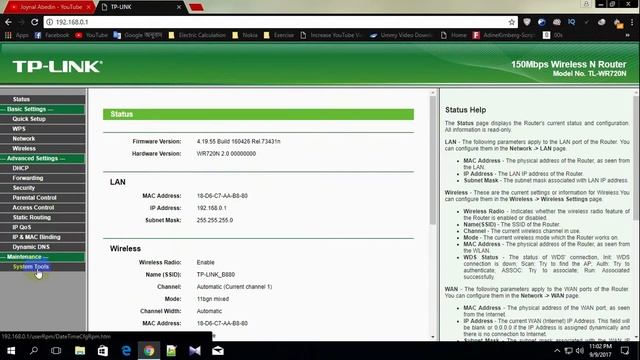The width and height of the screenshot is (640, 360).
Task: Open DHCP menu in sidebar
Action: pyautogui.click(x=20, y=168)
